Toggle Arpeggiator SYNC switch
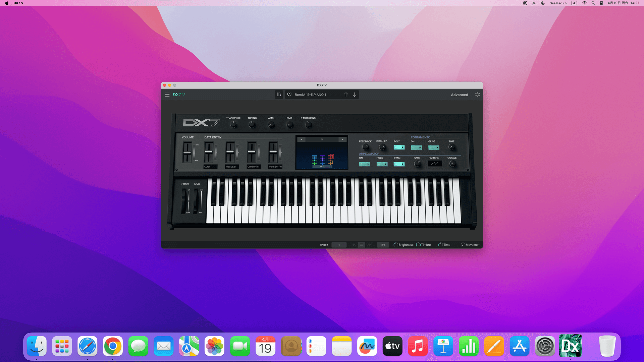Image resolution: width=644 pixels, height=362 pixels. [399, 164]
